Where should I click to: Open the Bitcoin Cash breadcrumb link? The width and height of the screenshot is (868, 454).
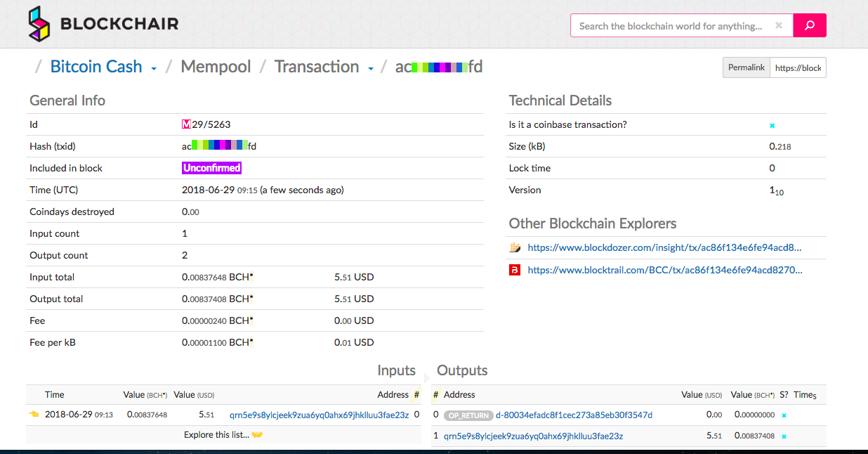click(96, 66)
